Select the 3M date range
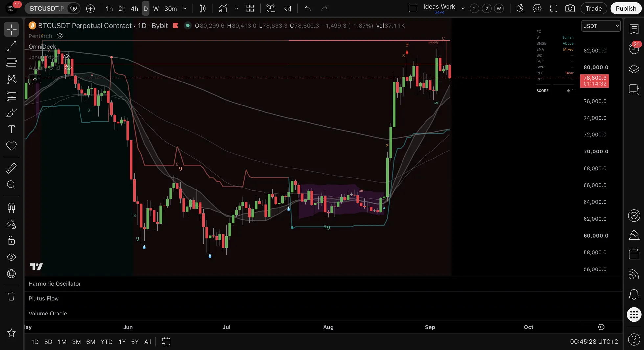644x350 pixels. pos(76,342)
